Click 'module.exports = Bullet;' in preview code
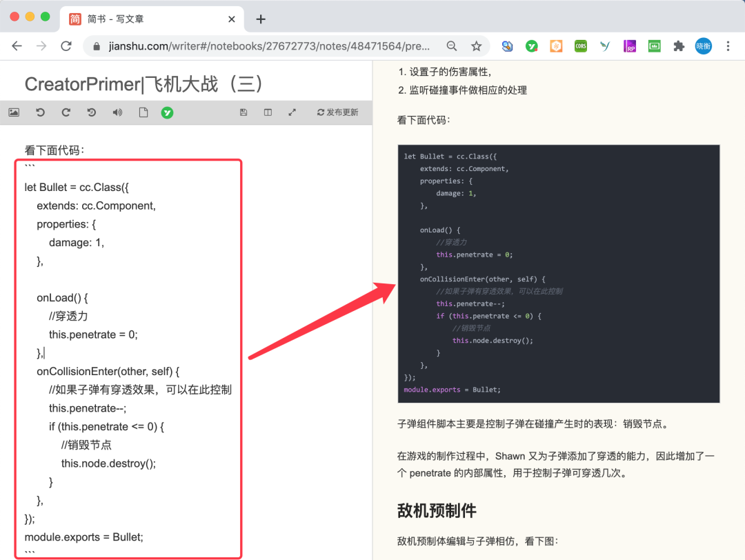The image size is (745, 560). (x=452, y=390)
